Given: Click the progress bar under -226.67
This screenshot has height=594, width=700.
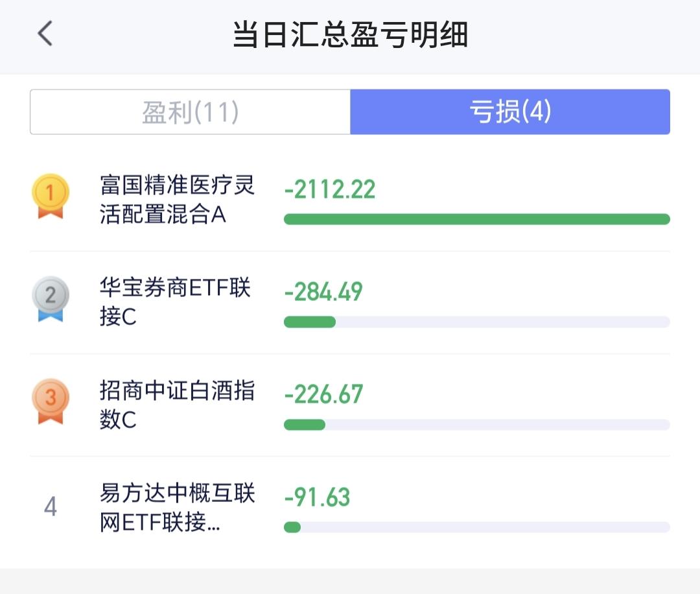Looking at the screenshot, I should (476, 425).
